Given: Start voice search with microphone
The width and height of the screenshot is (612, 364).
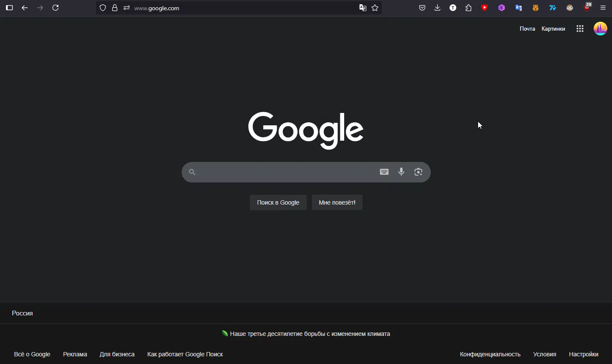Looking at the screenshot, I should (401, 172).
